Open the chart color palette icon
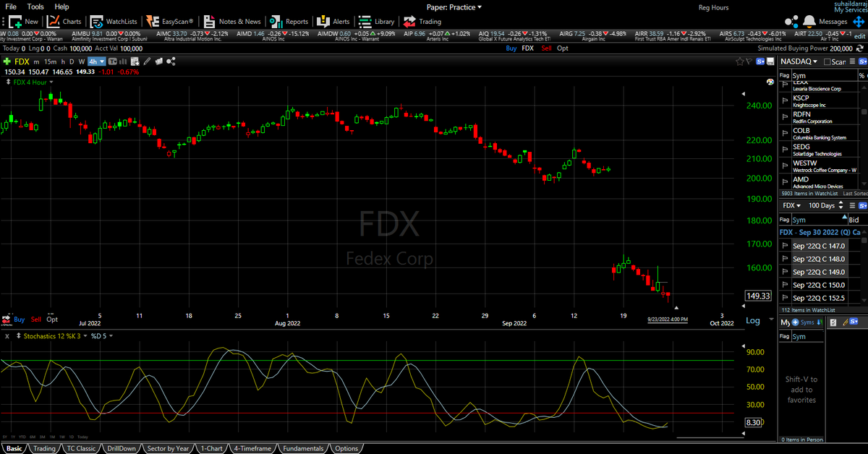Viewport: 868px width, 454px height. coord(770,82)
